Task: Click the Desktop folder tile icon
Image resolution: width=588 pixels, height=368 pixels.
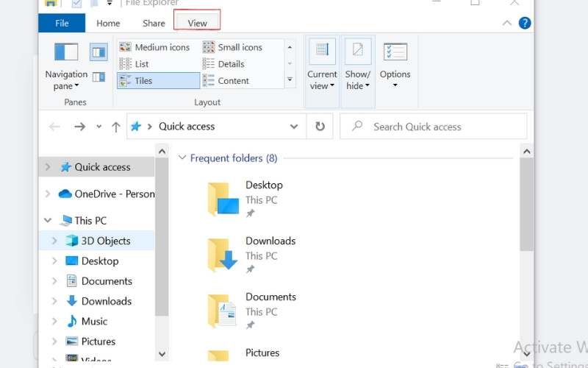Action: [223, 199]
